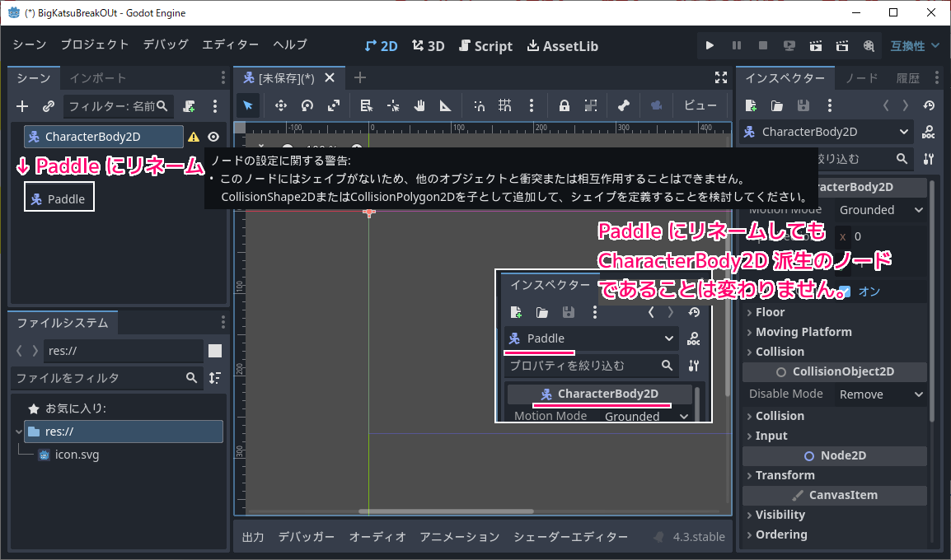Open the ヘルプ menu
Image resolution: width=951 pixels, height=560 pixels.
(290, 44)
